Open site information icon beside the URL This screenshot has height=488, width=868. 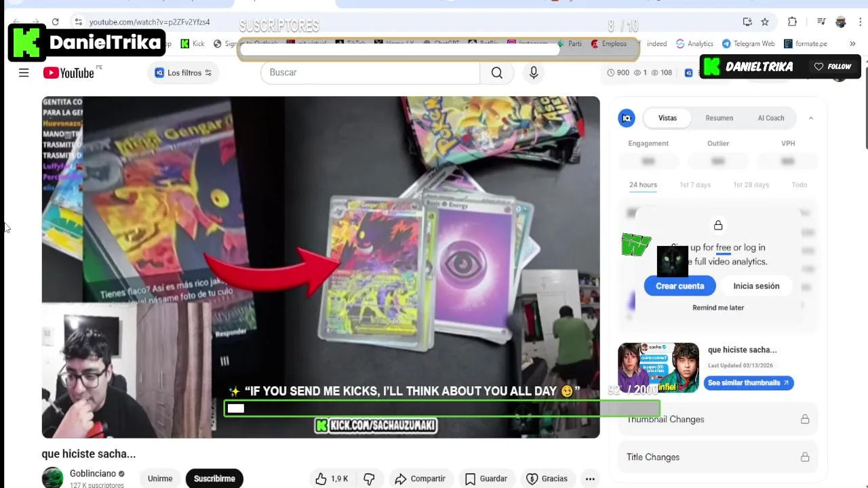[79, 22]
